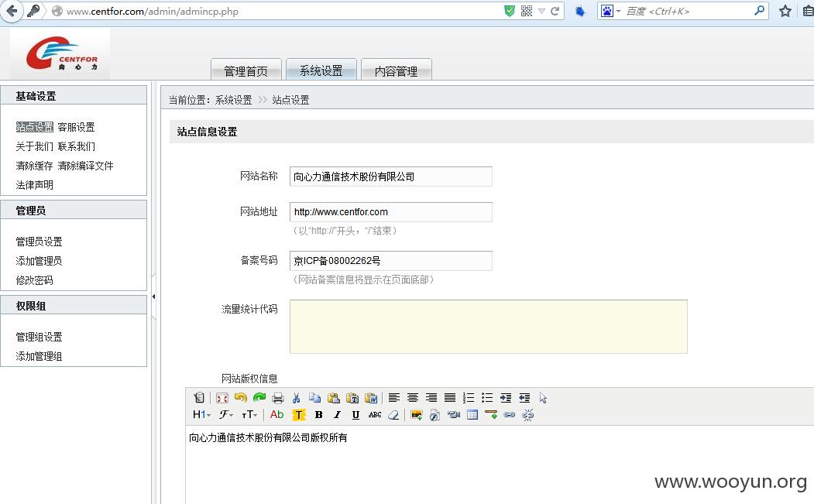Click 清除编译文件 link
Image resolution: width=814 pixels, height=504 pixels.
86,166
